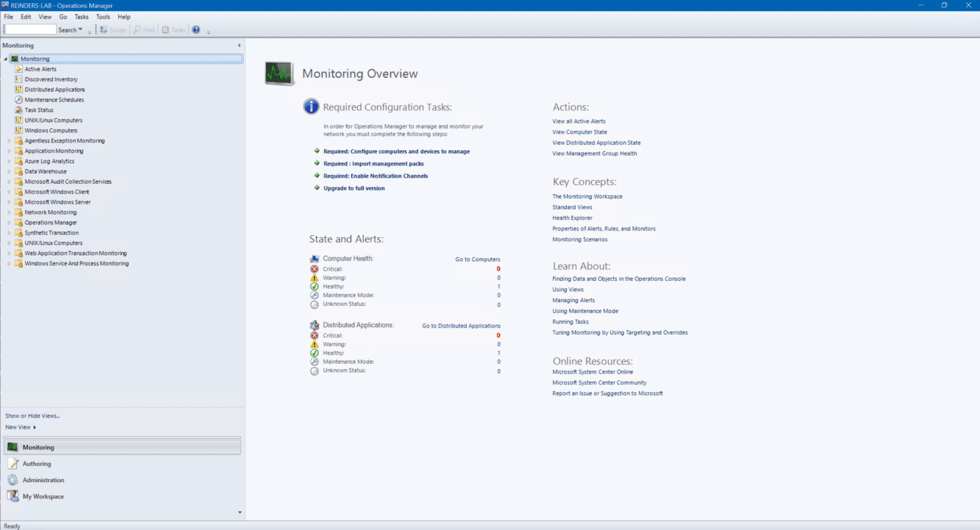The height and width of the screenshot is (530, 980).
Task: Click the Tasks toolbar icon
Action: pyautogui.click(x=173, y=29)
